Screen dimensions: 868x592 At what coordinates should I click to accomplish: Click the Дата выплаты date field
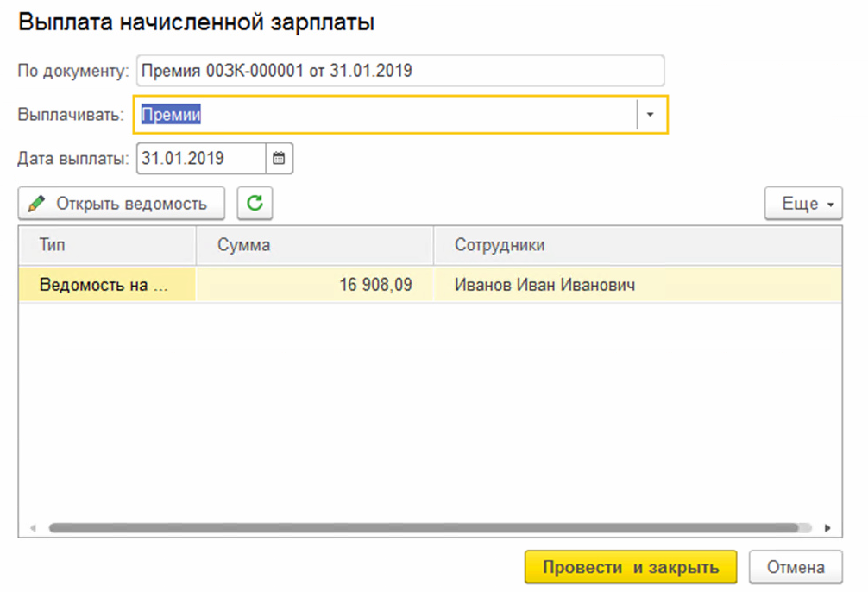pos(200,159)
